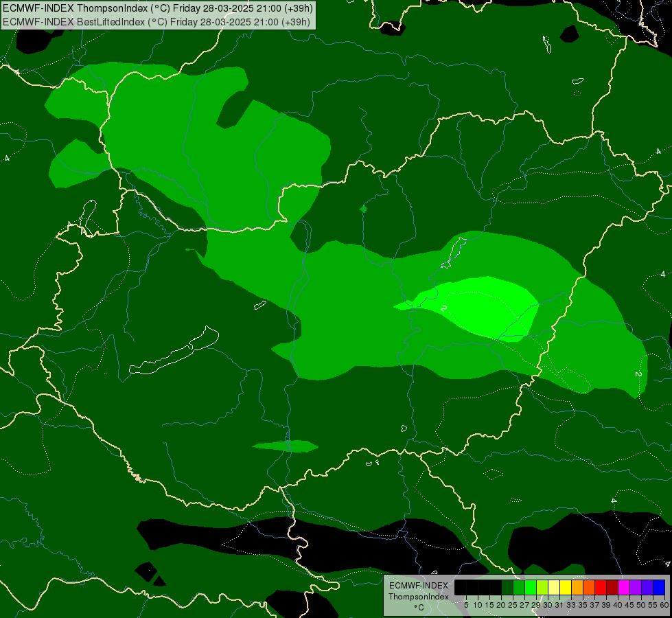672x618 pixels.
Task: Click the ECMWF-INDEX label in the legend
Action: tap(418, 586)
